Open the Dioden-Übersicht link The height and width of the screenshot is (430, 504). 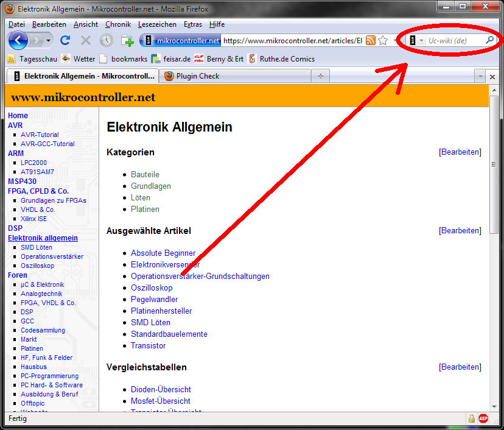[x=161, y=389]
